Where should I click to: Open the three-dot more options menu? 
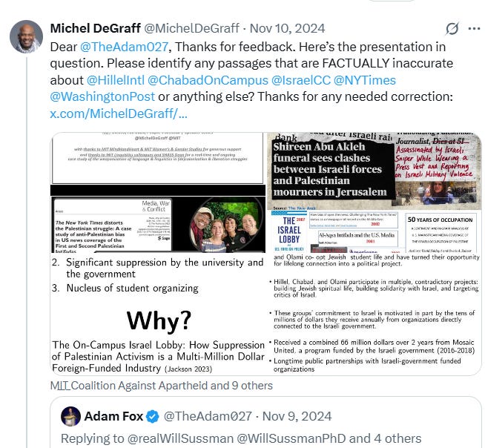[475, 29]
